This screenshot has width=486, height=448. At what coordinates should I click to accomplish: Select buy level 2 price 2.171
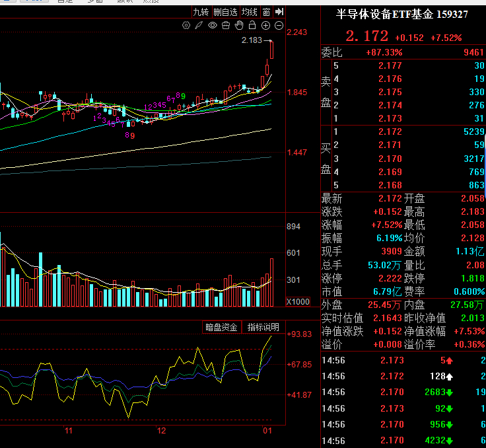pos(390,145)
